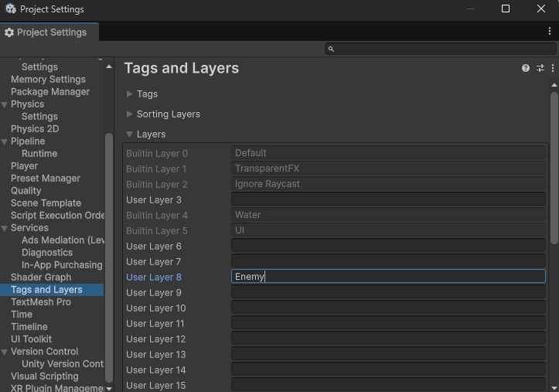The width and height of the screenshot is (559, 392).
Task: Click the User Layer 6 name field
Action: pos(388,246)
